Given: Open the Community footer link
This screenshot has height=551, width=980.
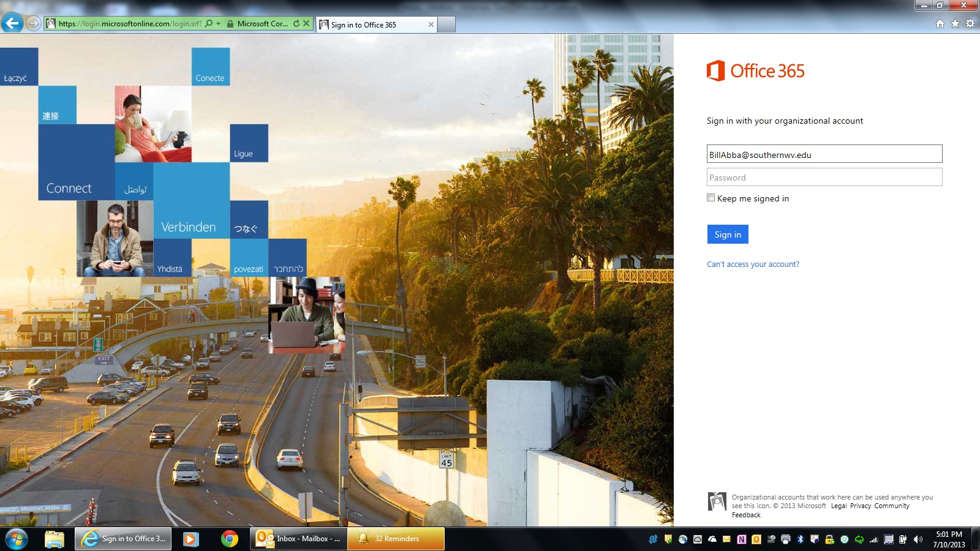Looking at the screenshot, I should tap(892, 506).
